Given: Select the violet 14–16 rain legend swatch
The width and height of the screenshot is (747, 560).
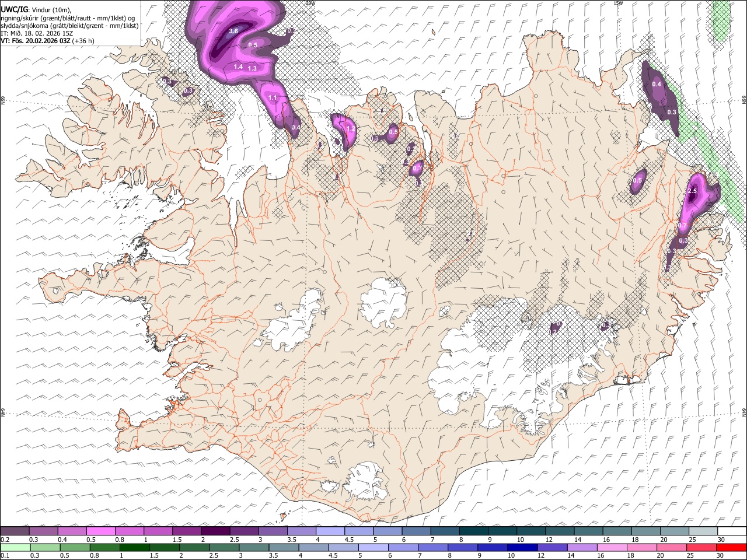Looking at the screenshot, I should click(582, 547).
